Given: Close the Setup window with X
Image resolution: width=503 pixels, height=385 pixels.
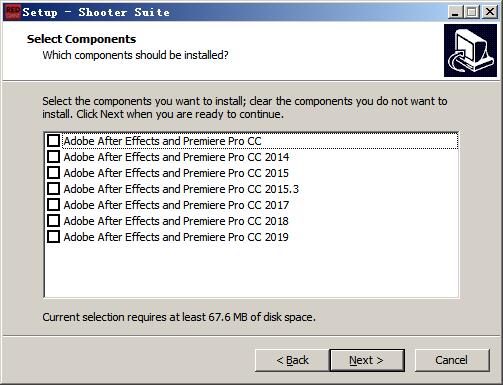Looking at the screenshot, I should tap(490, 12).
